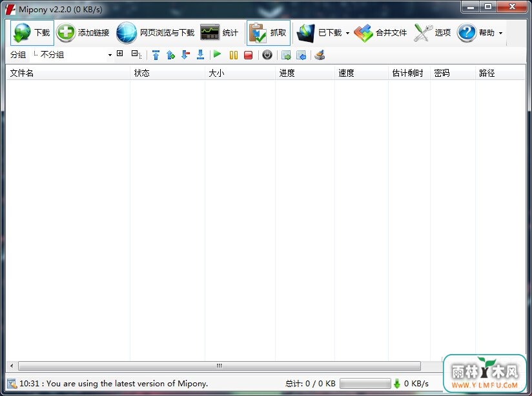Viewport: 532px width, 396px height.
Task: Click the status bar log icon
Action: [12, 384]
